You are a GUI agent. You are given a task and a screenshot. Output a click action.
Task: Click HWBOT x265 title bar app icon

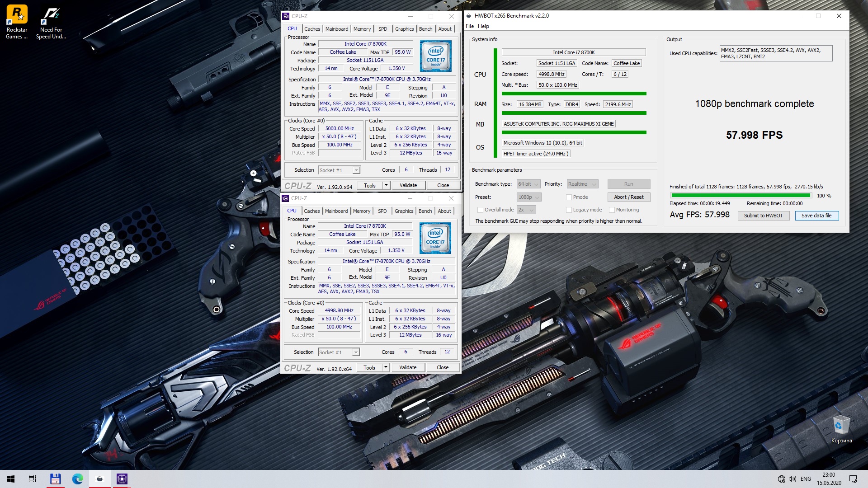469,16
